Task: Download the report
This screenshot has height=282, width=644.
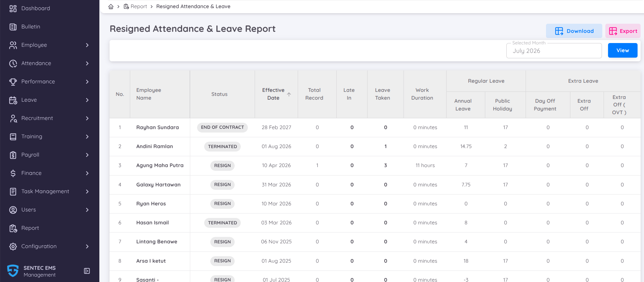Action: (x=574, y=31)
